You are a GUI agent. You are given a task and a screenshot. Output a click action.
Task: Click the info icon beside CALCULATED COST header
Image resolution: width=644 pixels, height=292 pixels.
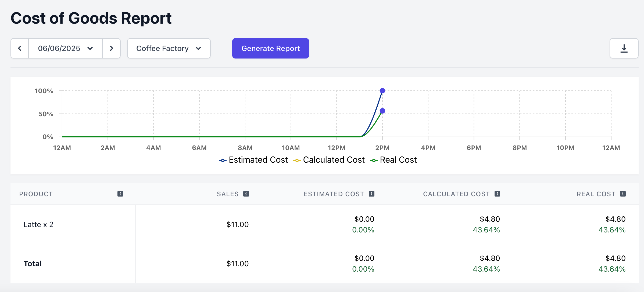497,194
